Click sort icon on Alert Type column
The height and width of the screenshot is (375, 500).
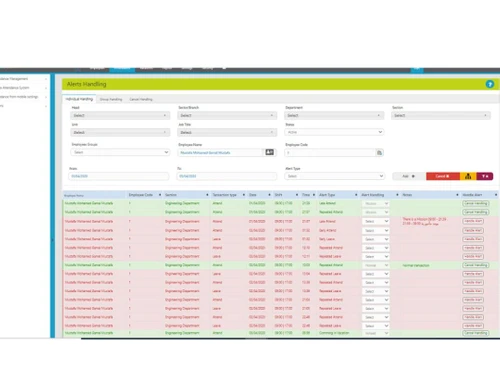click(x=356, y=195)
